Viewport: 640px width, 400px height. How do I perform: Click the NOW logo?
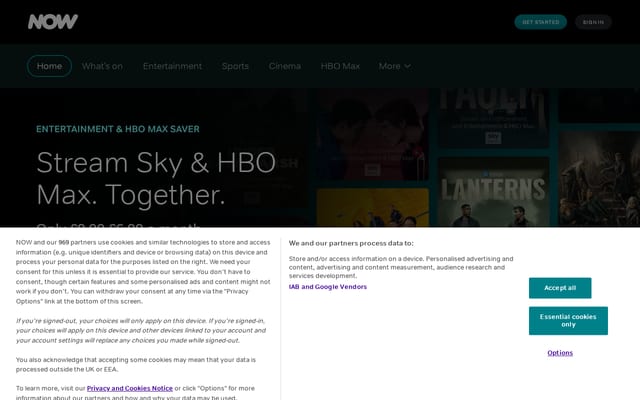pos(53,22)
